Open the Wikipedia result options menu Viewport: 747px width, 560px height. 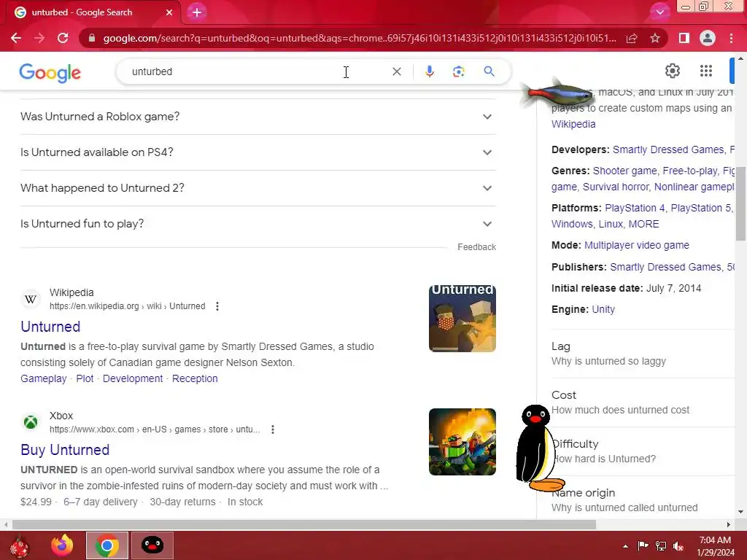tap(217, 306)
